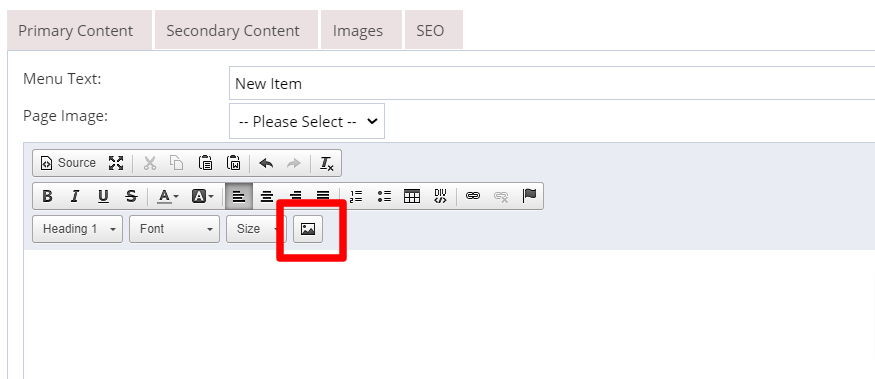Click the insert link icon
The width and height of the screenshot is (875, 379).
473,196
